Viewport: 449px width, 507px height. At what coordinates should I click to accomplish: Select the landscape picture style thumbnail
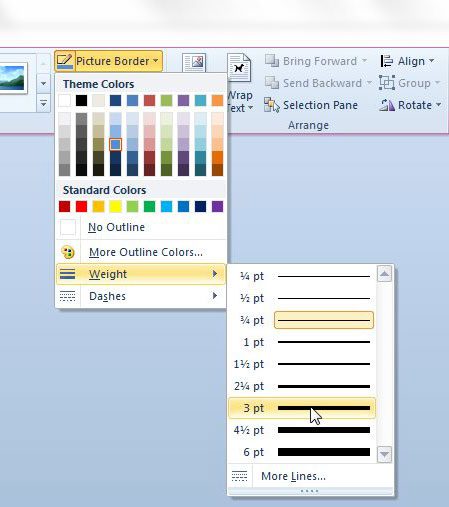(x=13, y=78)
